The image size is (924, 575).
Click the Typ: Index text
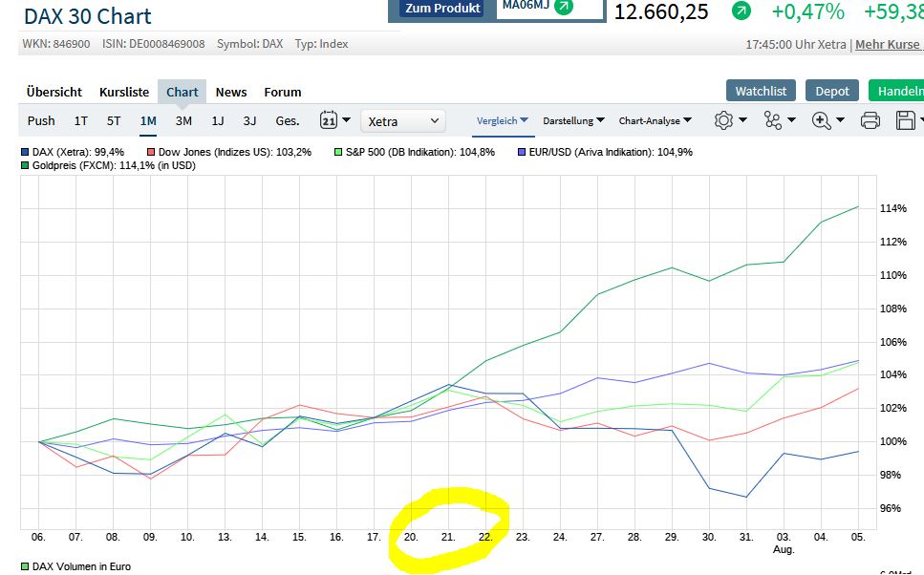pyautogui.click(x=321, y=44)
